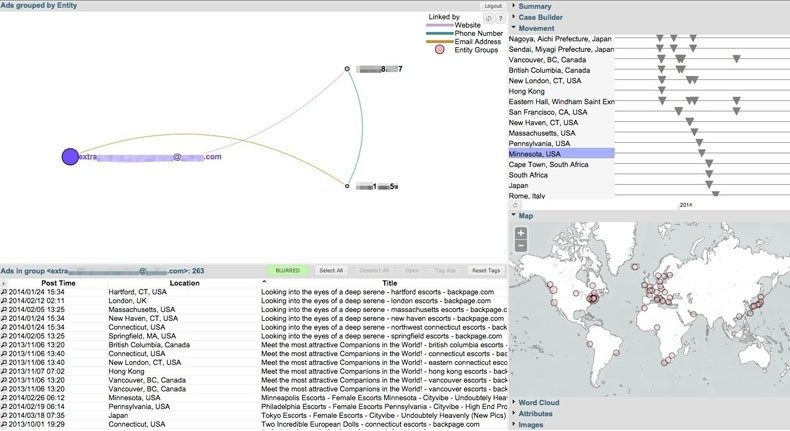Screen dimensions: 790x431
Task: Sort ads by Location column header
Action: (x=184, y=283)
